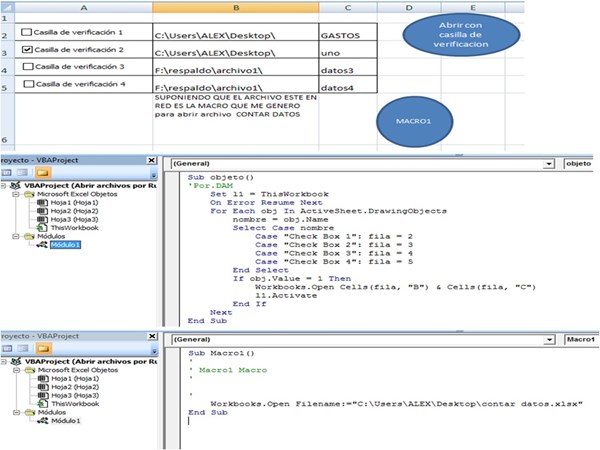Select column B header
Image resolution: width=600 pixels, height=450 pixels.
pyautogui.click(x=236, y=7)
